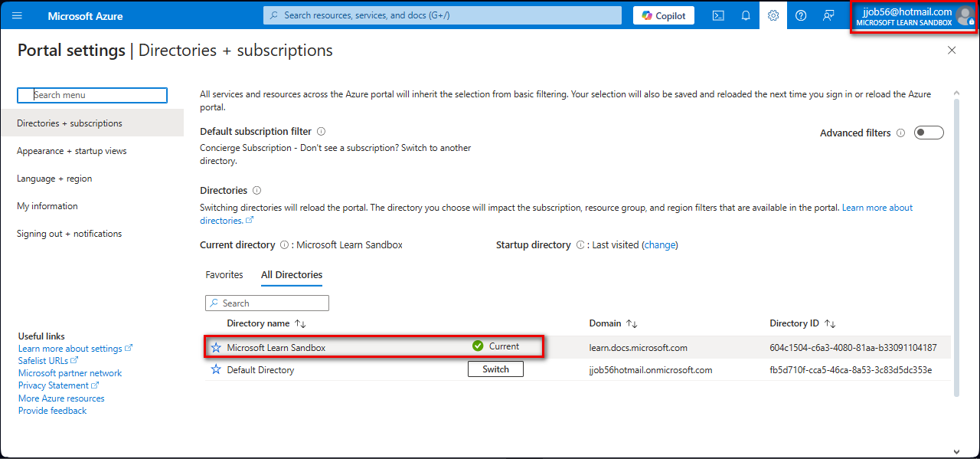Screen dimensions: 980x459
Task: Open More Azure resources link
Action: tap(61, 398)
